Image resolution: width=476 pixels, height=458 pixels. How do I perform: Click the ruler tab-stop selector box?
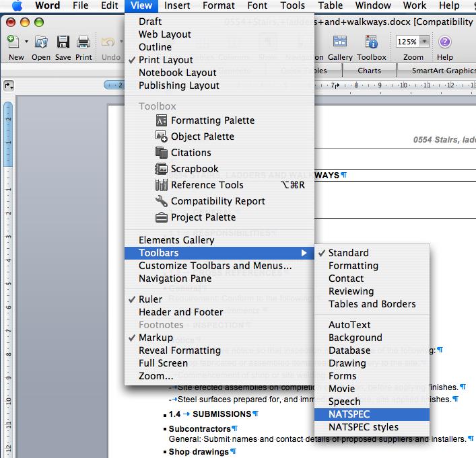tap(9, 85)
